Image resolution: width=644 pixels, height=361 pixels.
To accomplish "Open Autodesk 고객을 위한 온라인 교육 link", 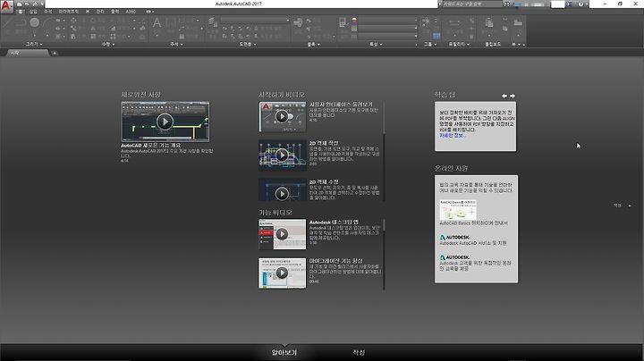I will coord(475,265).
